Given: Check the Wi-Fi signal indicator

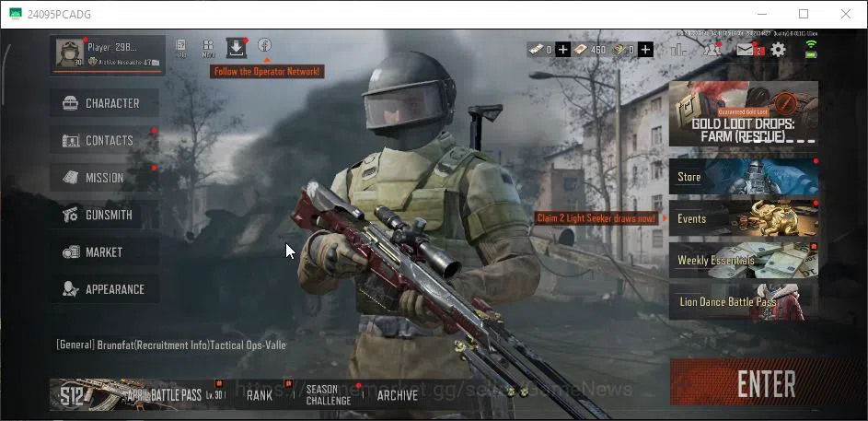Looking at the screenshot, I should 811,44.
